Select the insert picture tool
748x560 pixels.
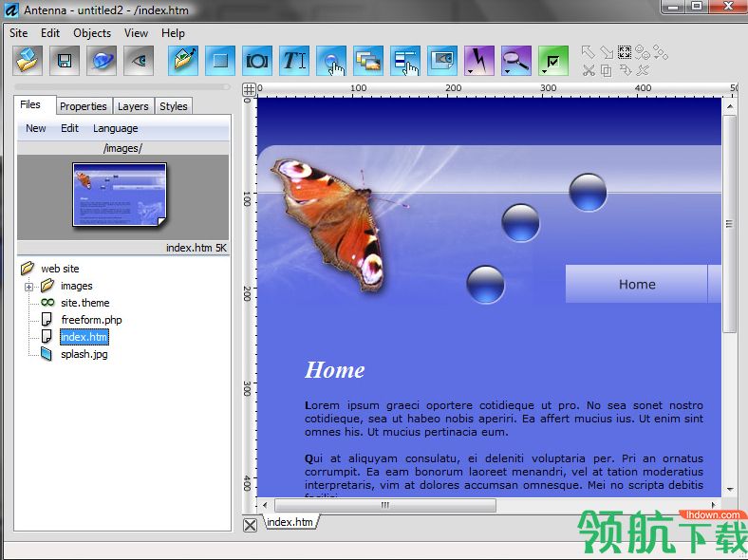(x=183, y=61)
